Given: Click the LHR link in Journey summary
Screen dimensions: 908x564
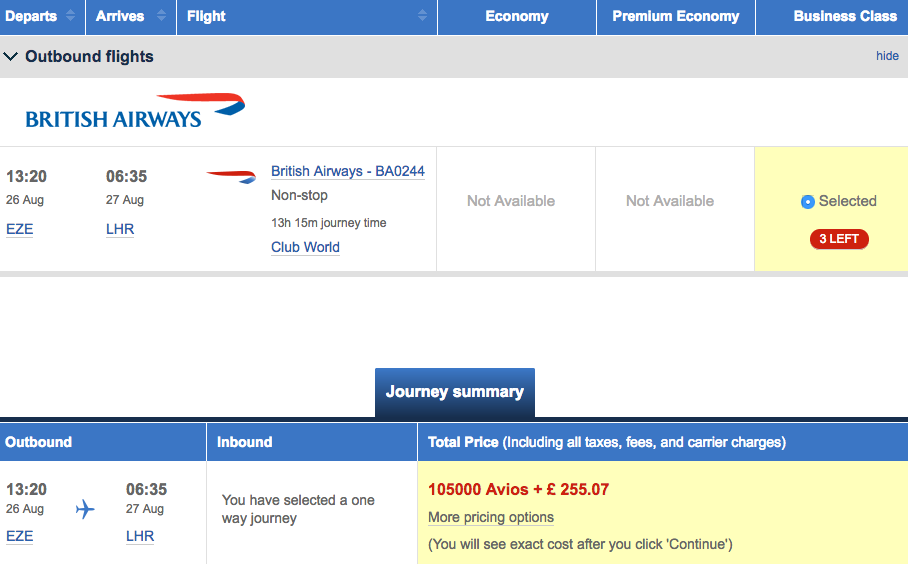Looking at the screenshot, I should [x=140, y=536].
